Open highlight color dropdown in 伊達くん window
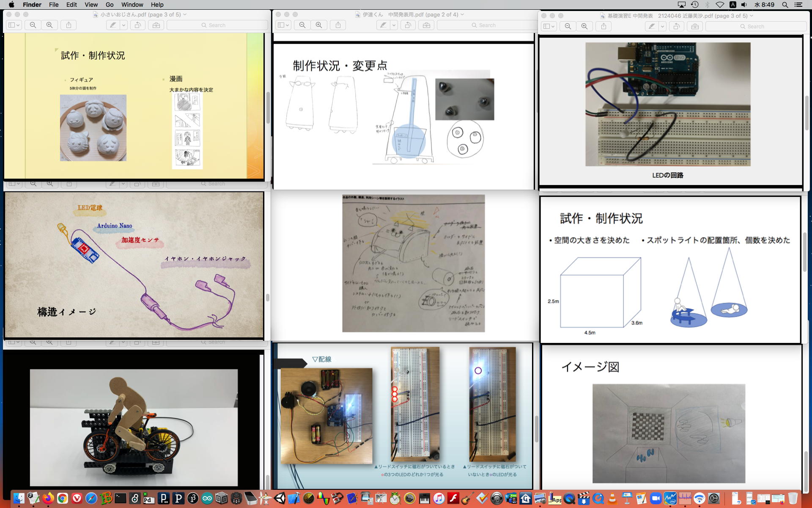This screenshot has height=508, width=812. tap(394, 25)
